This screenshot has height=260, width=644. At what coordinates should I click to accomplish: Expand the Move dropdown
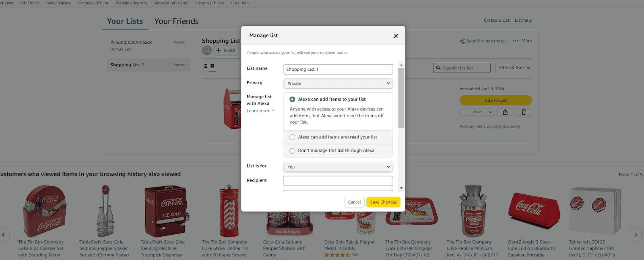pos(477,112)
